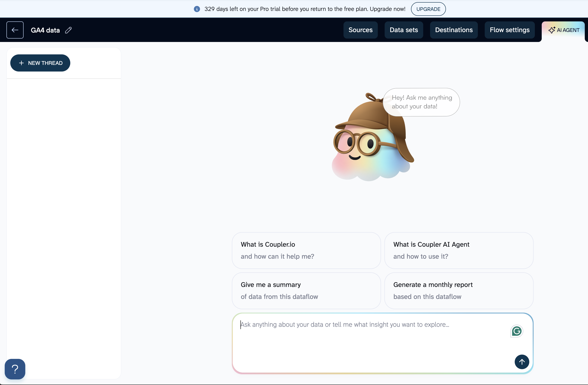Click the pencil icon to rename GA4 data
The height and width of the screenshot is (385, 588).
68,30
